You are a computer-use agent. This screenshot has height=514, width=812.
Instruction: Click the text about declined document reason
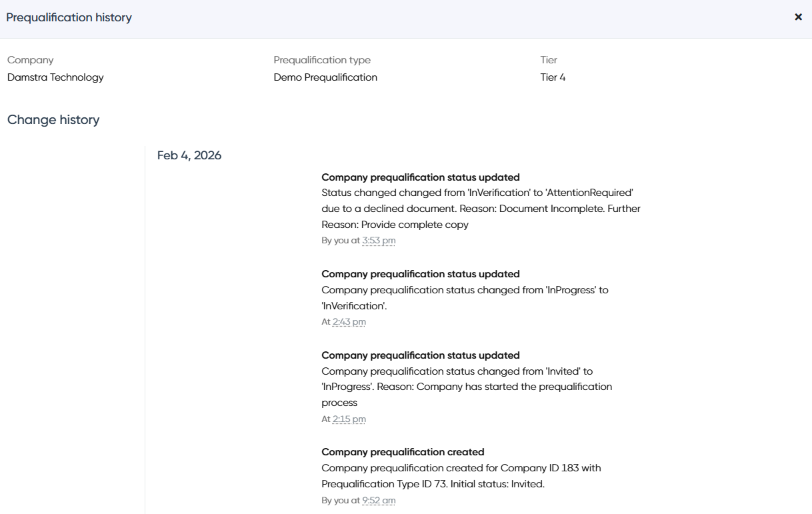coord(481,209)
